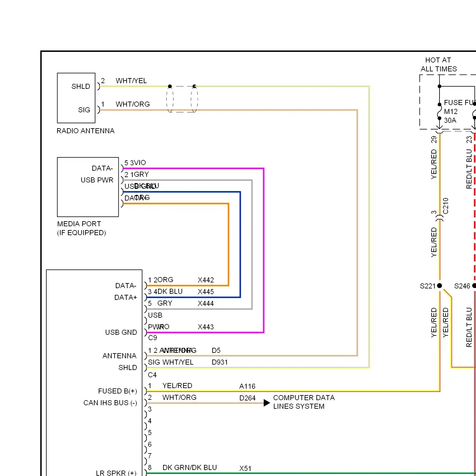Select the SIG WHT/YEL wire label

tap(170, 362)
